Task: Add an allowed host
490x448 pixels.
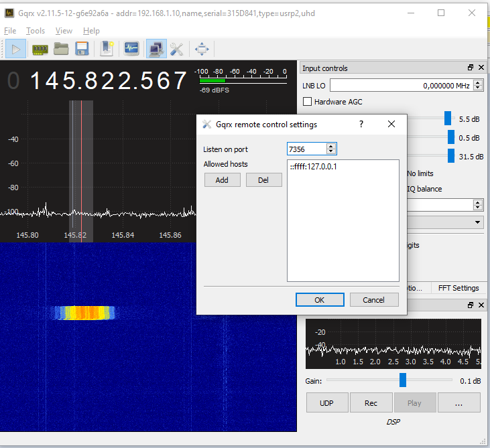Action: tap(222, 180)
